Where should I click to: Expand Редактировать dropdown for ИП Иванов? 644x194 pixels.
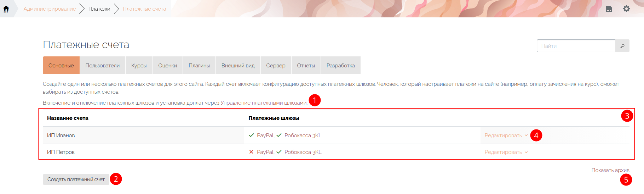(x=506, y=135)
